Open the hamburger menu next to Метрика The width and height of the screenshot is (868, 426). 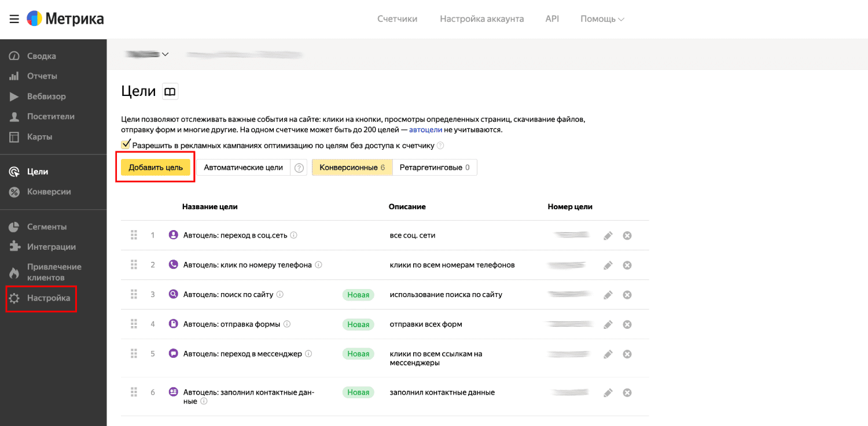(14, 19)
